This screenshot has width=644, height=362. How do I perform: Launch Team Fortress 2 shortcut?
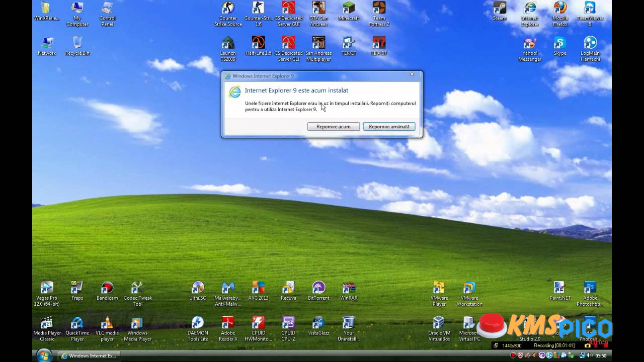tap(379, 15)
